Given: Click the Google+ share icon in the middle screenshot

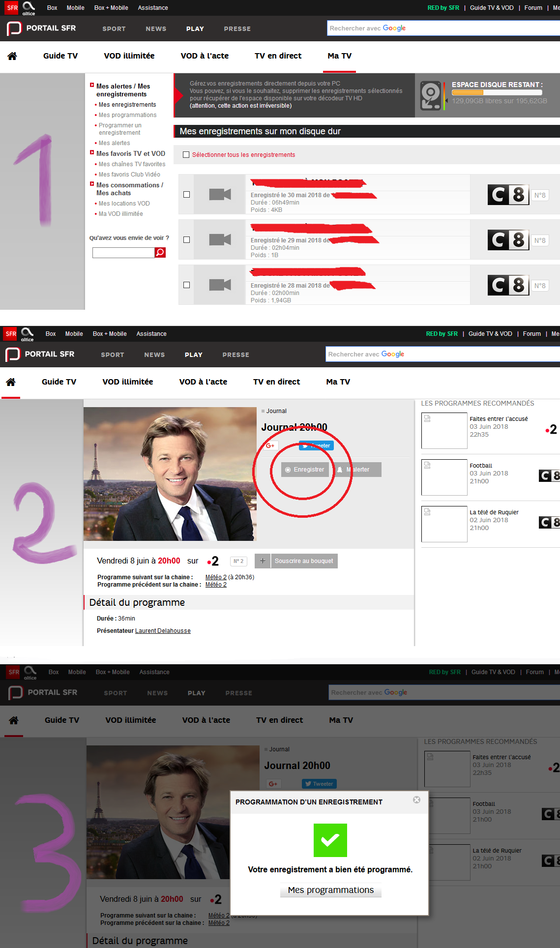Looking at the screenshot, I should (x=271, y=445).
